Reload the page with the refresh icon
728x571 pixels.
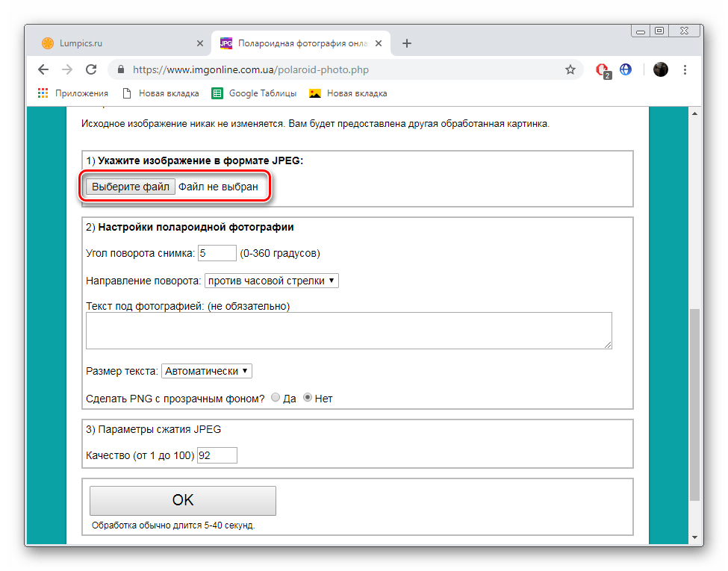coord(91,69)
